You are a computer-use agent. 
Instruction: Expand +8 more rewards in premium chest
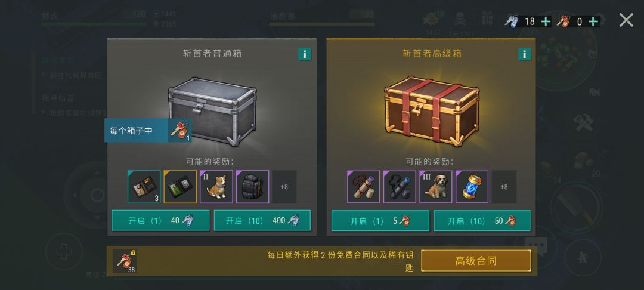(x=504, y=187)
